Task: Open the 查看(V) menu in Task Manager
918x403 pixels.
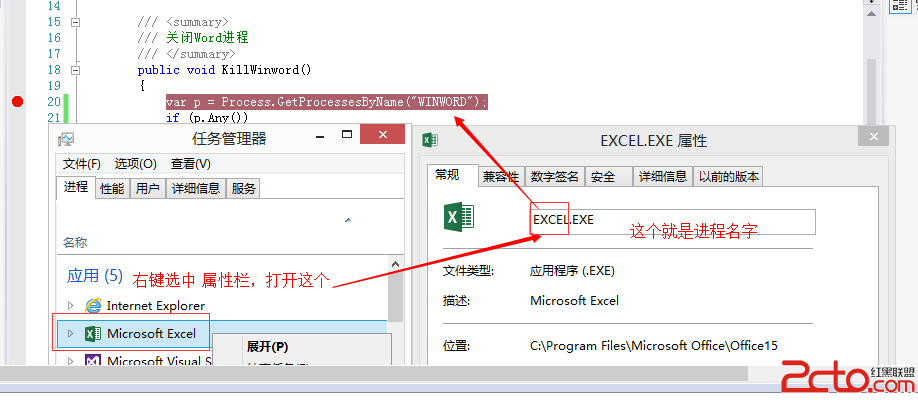Action: [x=191, y=163]
